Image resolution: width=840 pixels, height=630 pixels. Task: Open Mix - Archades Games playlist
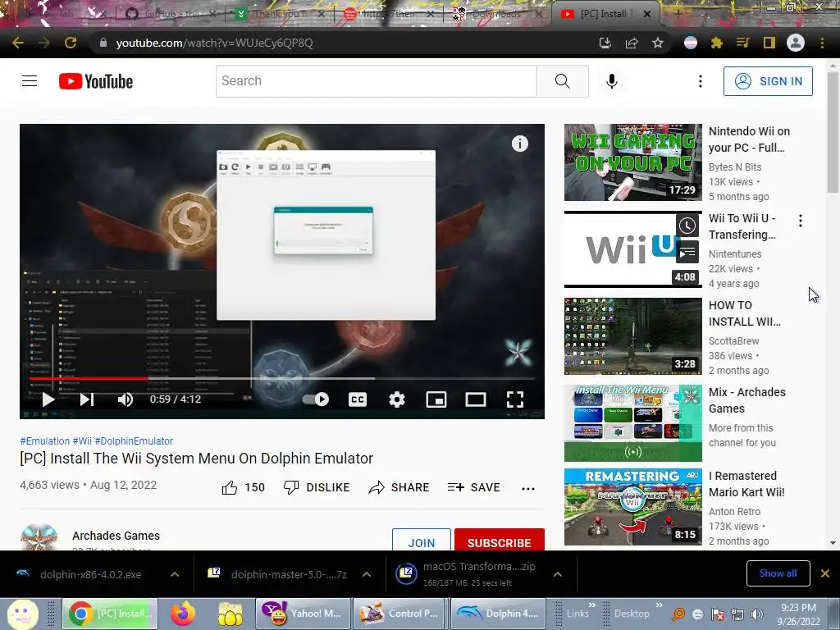(632, 423)
